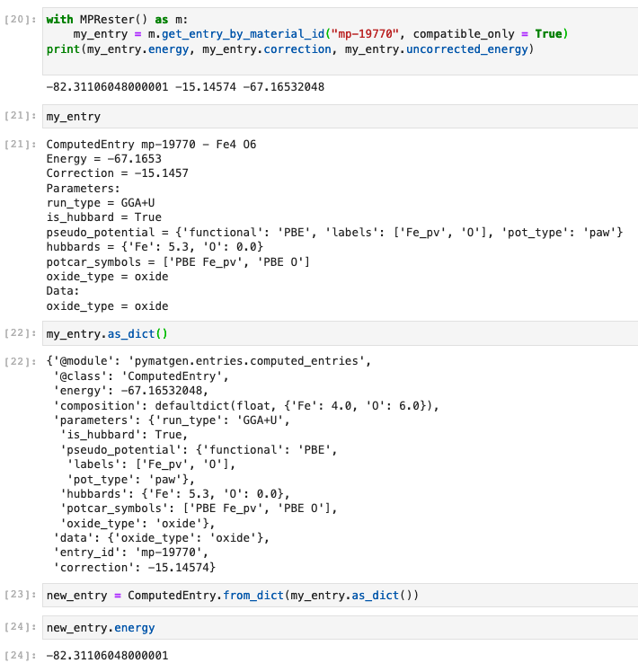The width and height of the screenshot is (638, 672).
Task: Click the [23]: input prompt label
Action: 20,595
